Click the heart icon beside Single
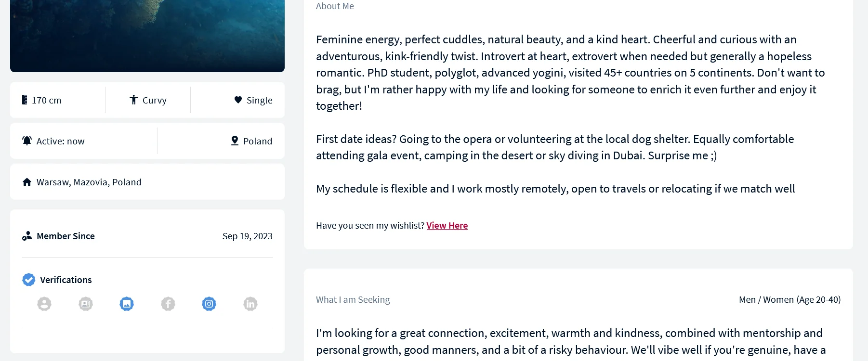Viewport: 868px width, 361px height. tap(238, 100)
